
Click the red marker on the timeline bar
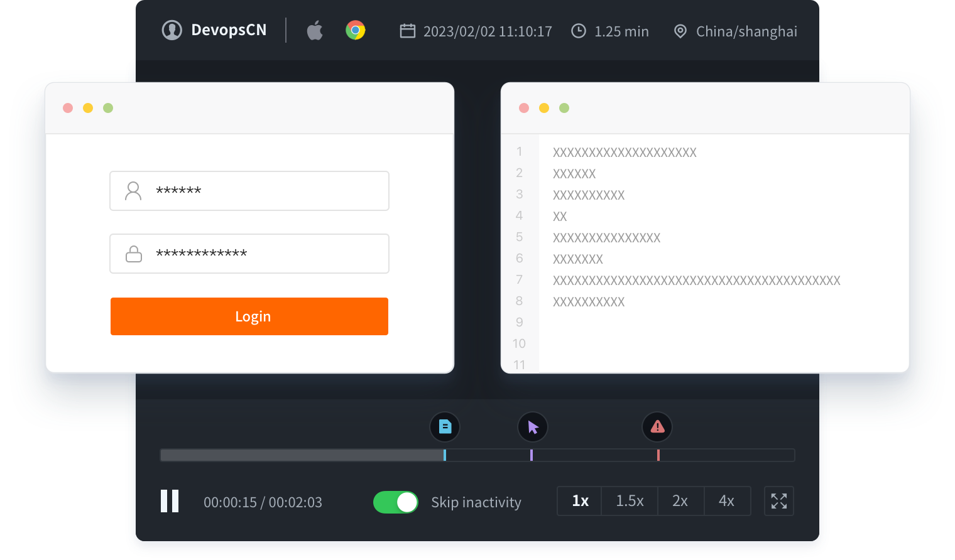pos(658,455)
